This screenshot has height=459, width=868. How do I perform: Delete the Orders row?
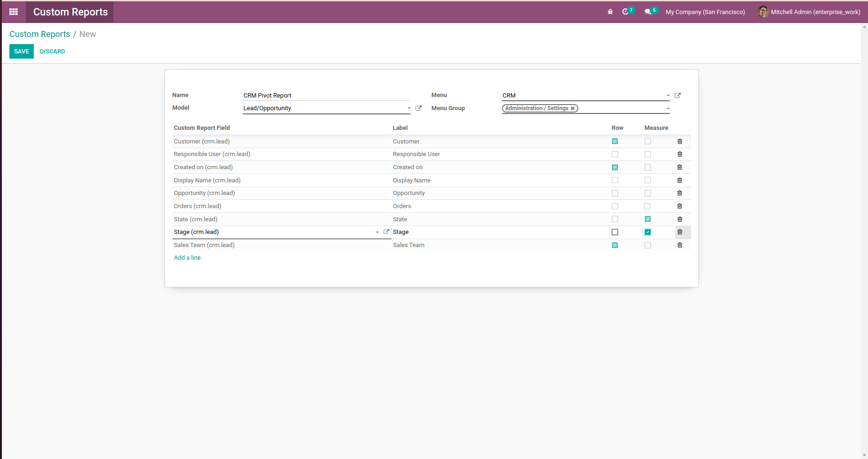pos(680,206)
